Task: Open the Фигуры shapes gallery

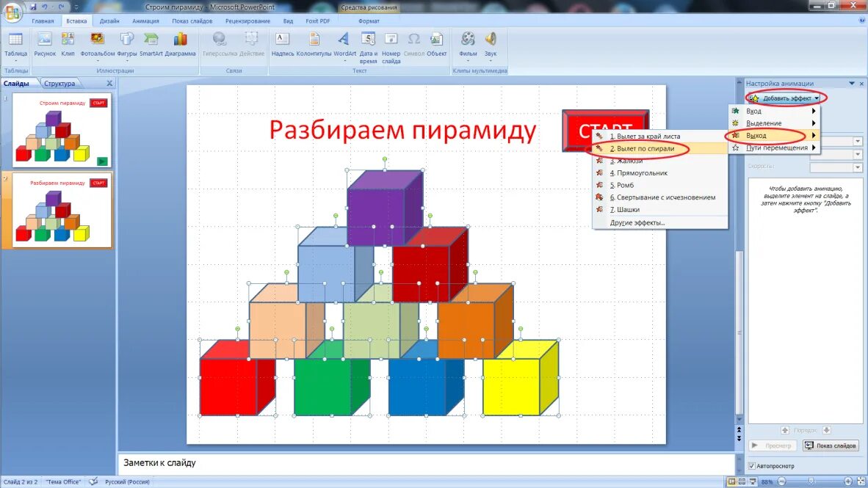Action: pos(127,45)
